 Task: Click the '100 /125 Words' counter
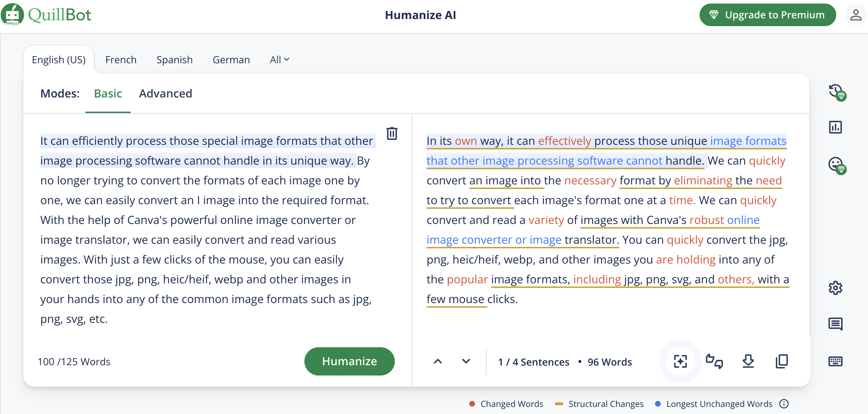pos(74,362)
